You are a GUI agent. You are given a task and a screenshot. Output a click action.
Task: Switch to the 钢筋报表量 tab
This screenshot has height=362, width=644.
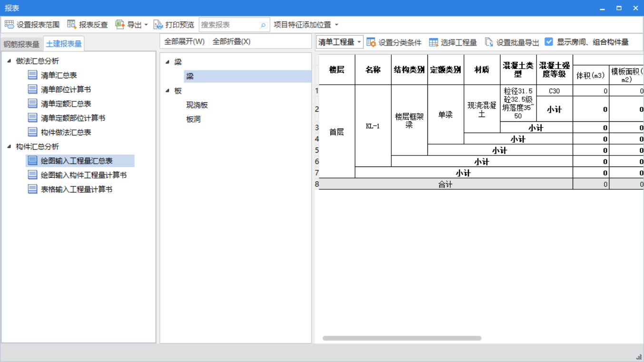tap(21, 44)
